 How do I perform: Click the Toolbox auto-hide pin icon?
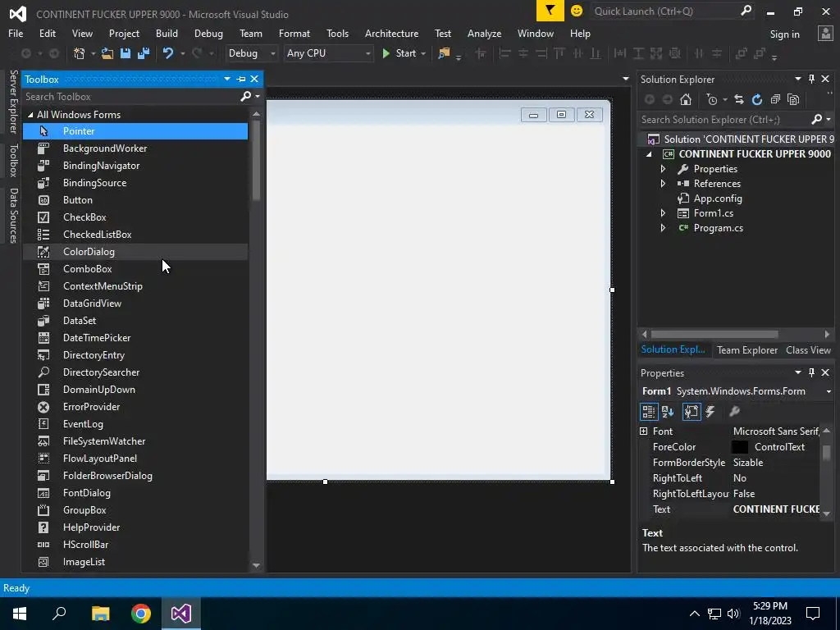click(241, 80)
